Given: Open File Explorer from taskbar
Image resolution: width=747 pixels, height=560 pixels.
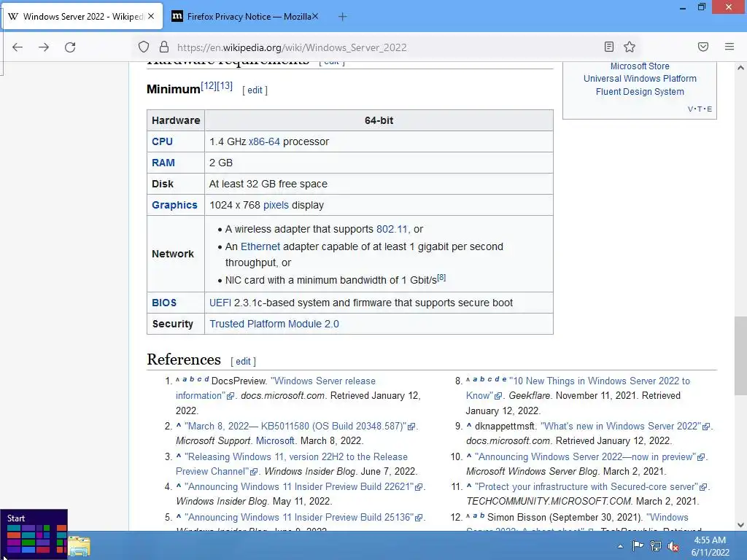Looking at the screenshot, I should pyautogui.click(x=79, y=547).
